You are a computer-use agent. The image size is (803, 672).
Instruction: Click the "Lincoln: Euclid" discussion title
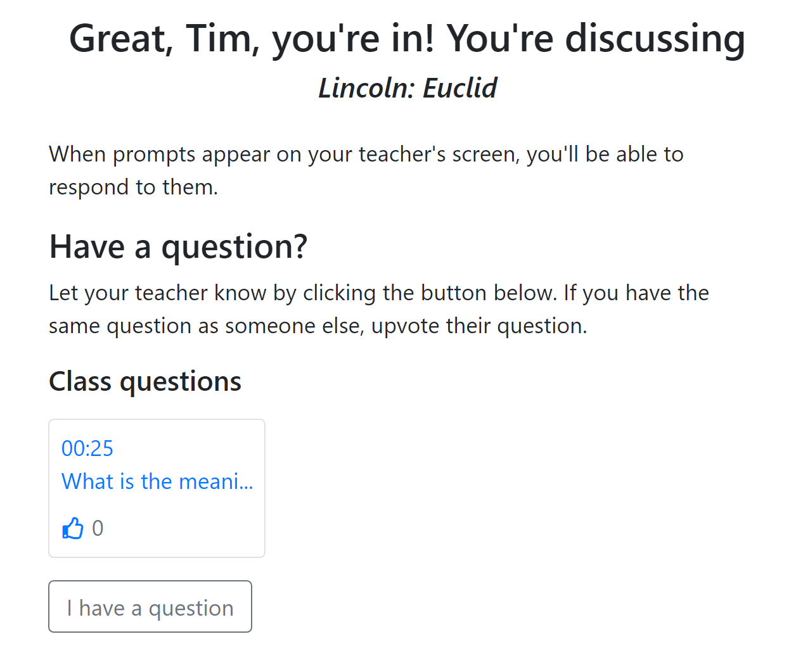(408, 88)
